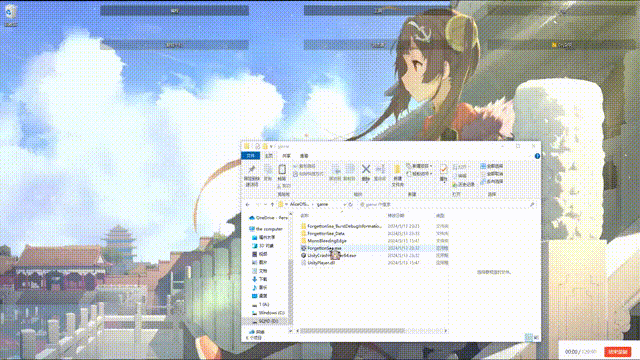Switch to Large icons view button in status bar
This screenshot has width=640, height=360.
[x=536, y=337]
